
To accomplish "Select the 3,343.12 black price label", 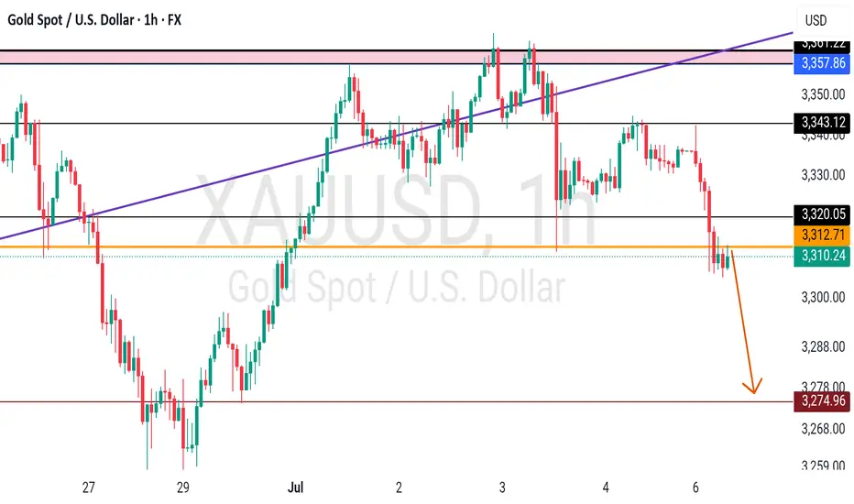I will coord(823,122).
